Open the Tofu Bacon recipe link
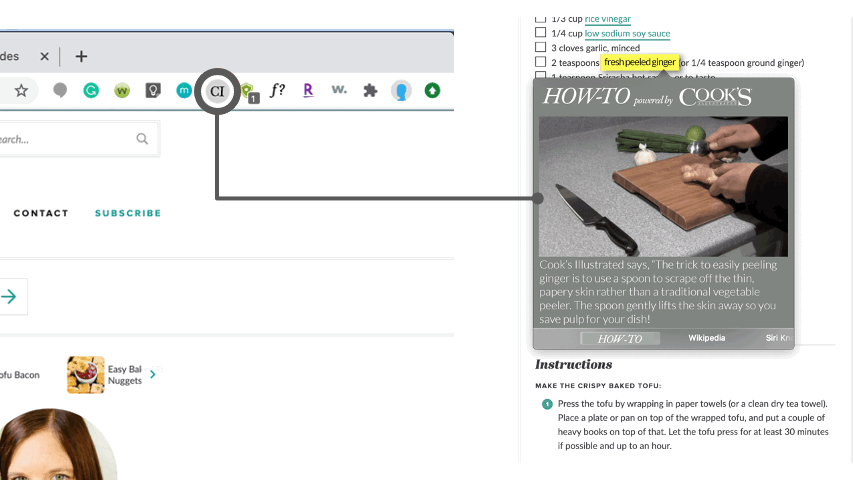Screen dimensions: 853x480 click(x=20, y=375)
